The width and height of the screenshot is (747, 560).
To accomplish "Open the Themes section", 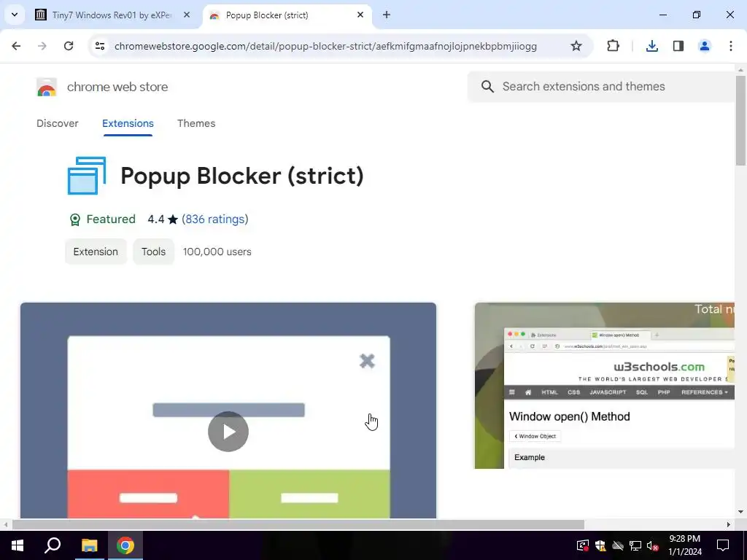I will point(196,123).
